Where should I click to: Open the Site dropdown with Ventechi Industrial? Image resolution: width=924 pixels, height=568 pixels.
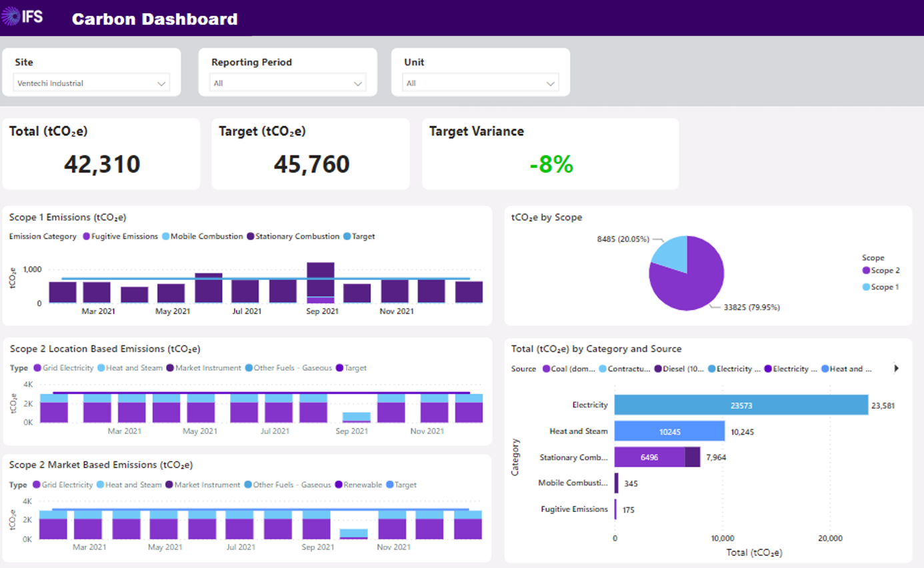(92, 83)
